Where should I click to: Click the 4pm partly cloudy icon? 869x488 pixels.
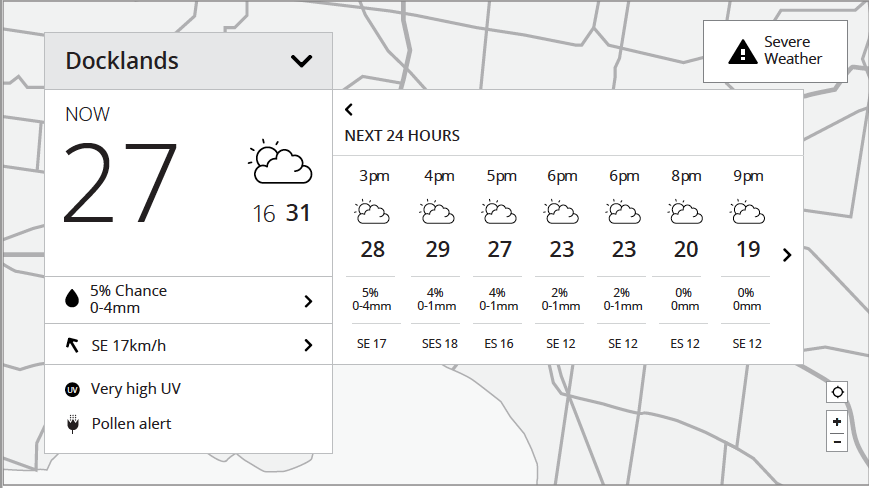point(437,212)
